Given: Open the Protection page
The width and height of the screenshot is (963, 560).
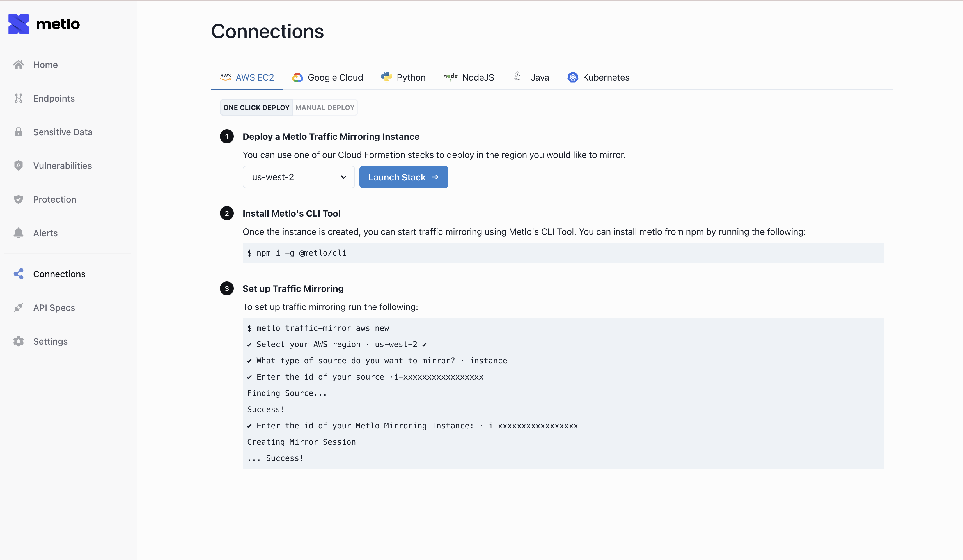Looking at the screenshot, I should (x=55, y=199).
